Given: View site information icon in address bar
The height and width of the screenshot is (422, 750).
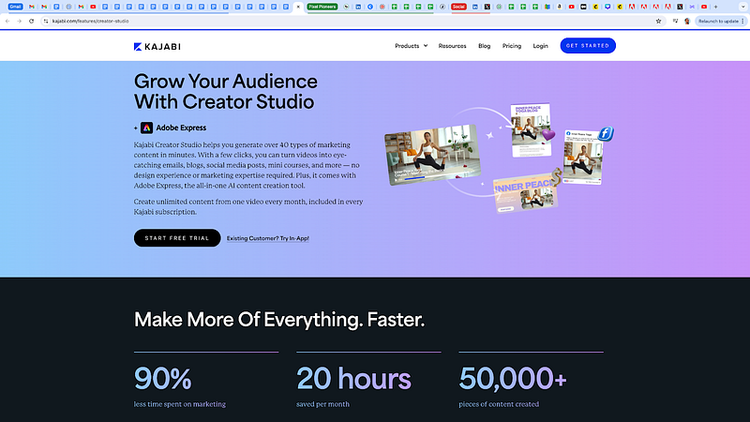Looking at the screenshot, I should click(x=46, y=21).
